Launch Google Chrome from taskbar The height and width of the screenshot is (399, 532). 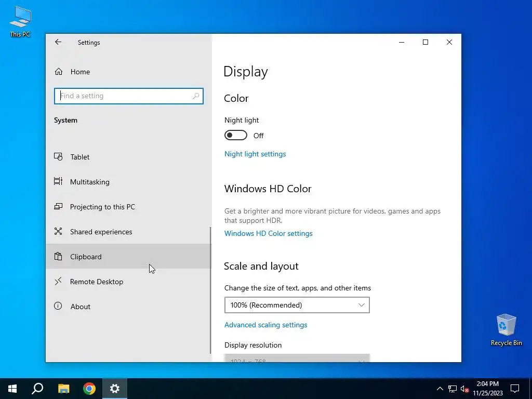tap(89, 389)
